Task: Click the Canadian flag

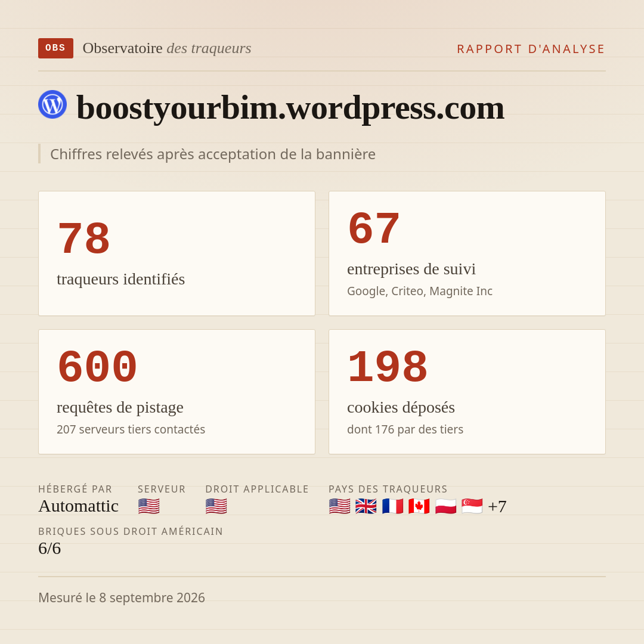Action: pyautogui.click(x=419, y=506)
